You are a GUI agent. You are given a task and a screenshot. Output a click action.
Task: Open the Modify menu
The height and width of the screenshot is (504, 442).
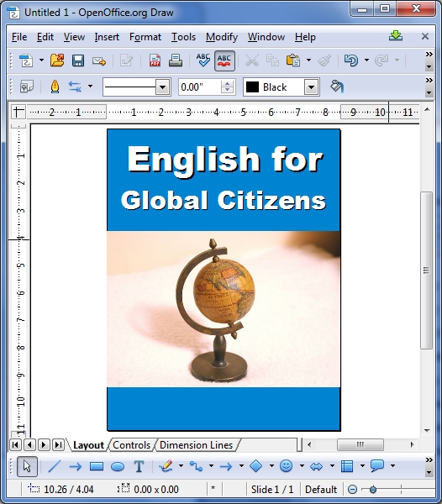click(222, 37)
